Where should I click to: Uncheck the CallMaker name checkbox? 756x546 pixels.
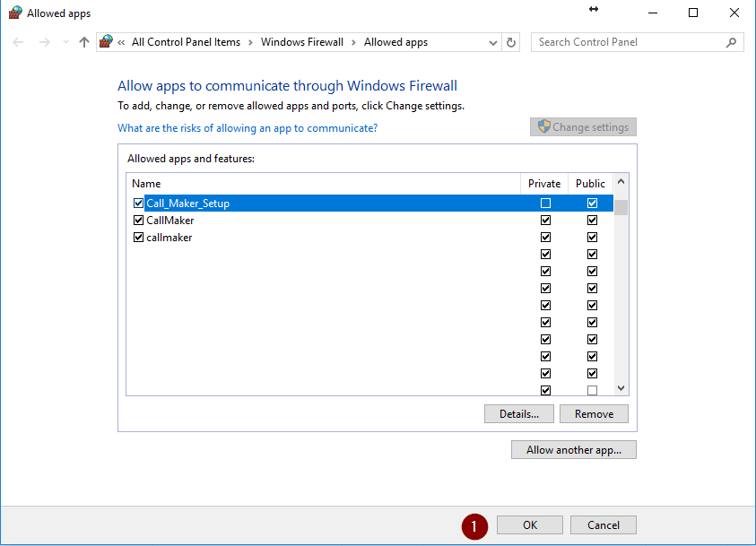click(x=138, y=221)
